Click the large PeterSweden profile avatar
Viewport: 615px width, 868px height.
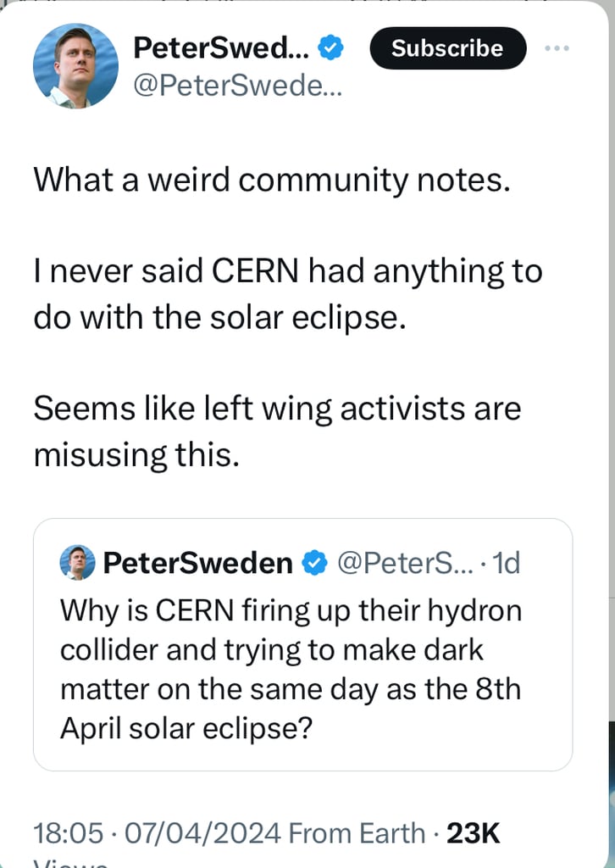[x=75, y=65]
